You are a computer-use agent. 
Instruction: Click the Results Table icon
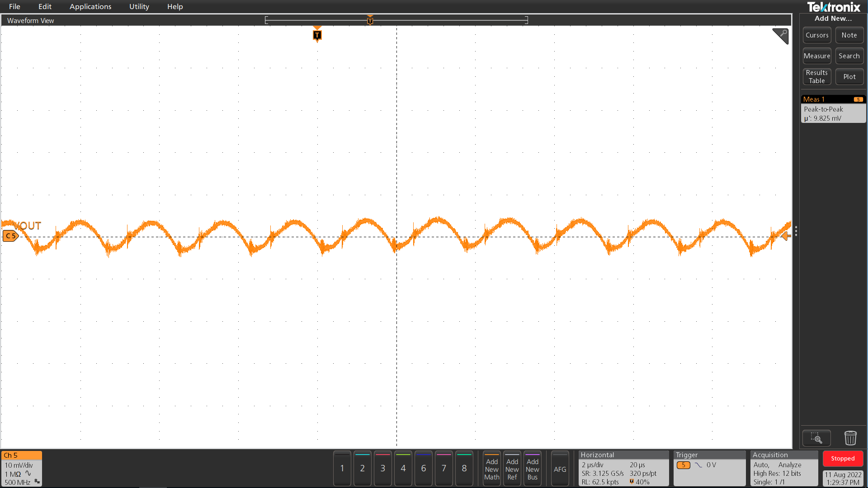click(817, 76)
